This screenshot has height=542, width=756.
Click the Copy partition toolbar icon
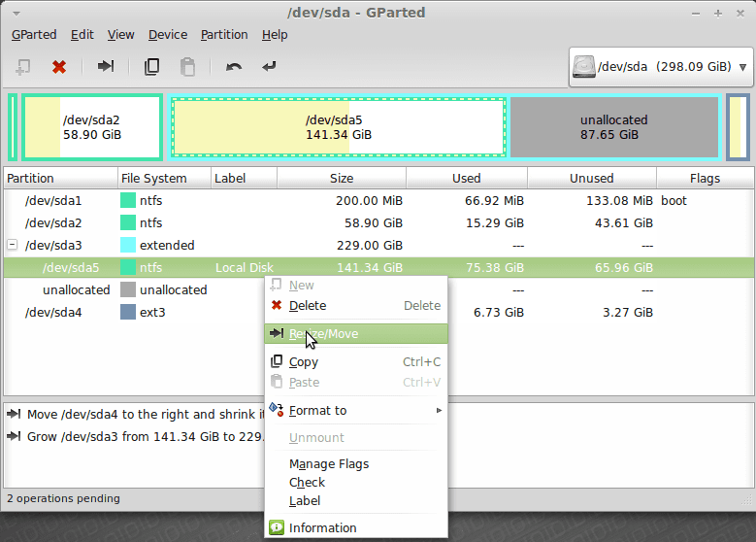[x=151, y=67]
